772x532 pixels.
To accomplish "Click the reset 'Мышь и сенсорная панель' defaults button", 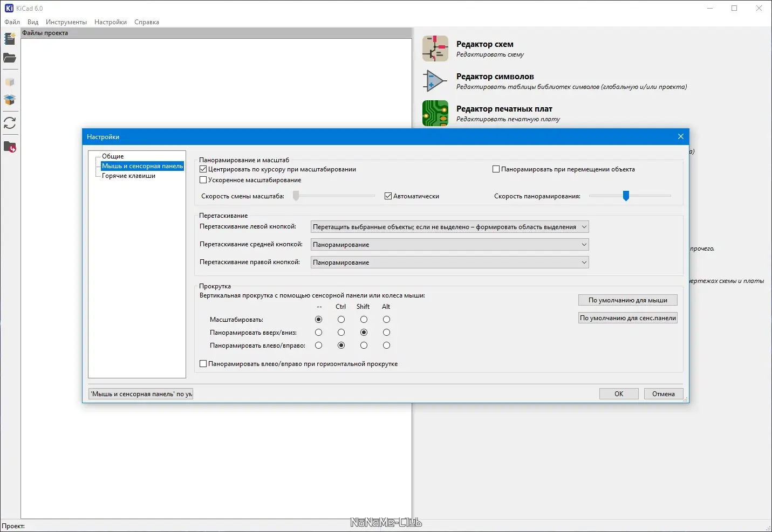I will click(141, 394).
